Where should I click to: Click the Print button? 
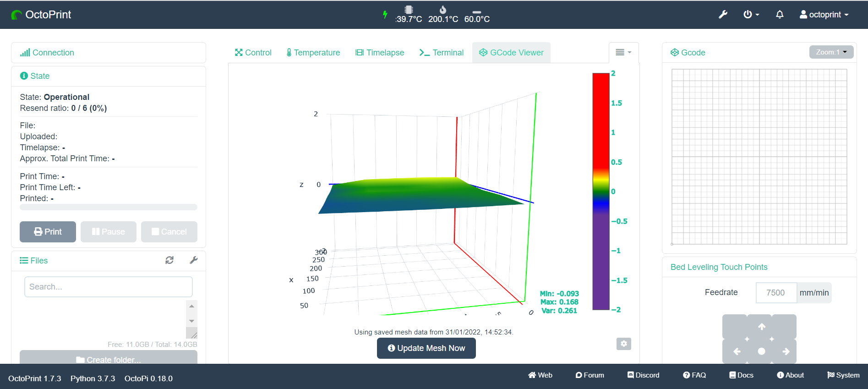click(x=48, y=232)
